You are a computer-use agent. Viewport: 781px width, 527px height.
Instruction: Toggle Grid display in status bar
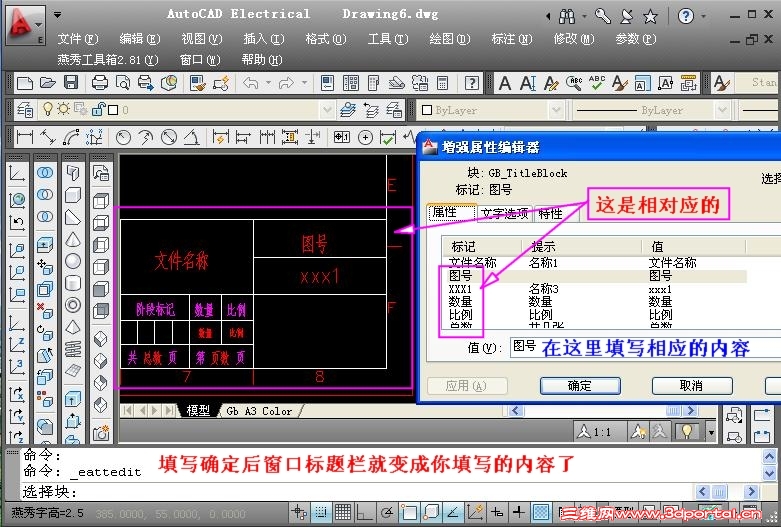[343, 512]
